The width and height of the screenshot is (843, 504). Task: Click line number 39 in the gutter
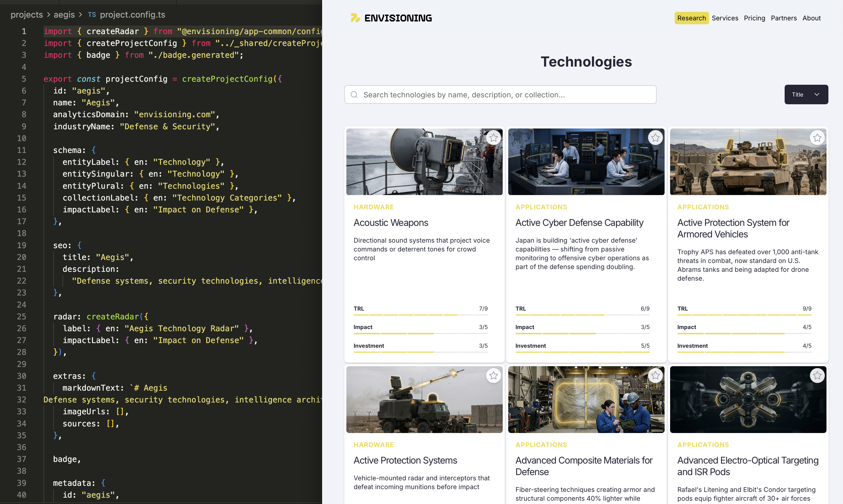(22, 483)
